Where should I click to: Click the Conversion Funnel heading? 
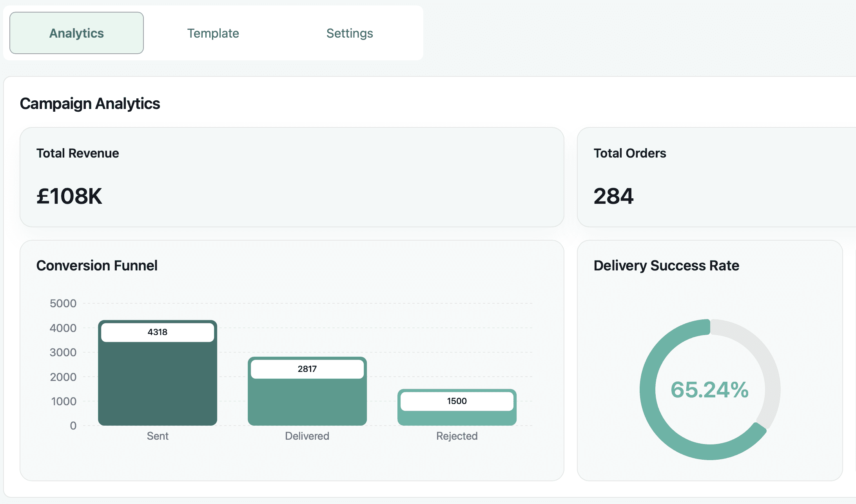(x=97, y=265)
